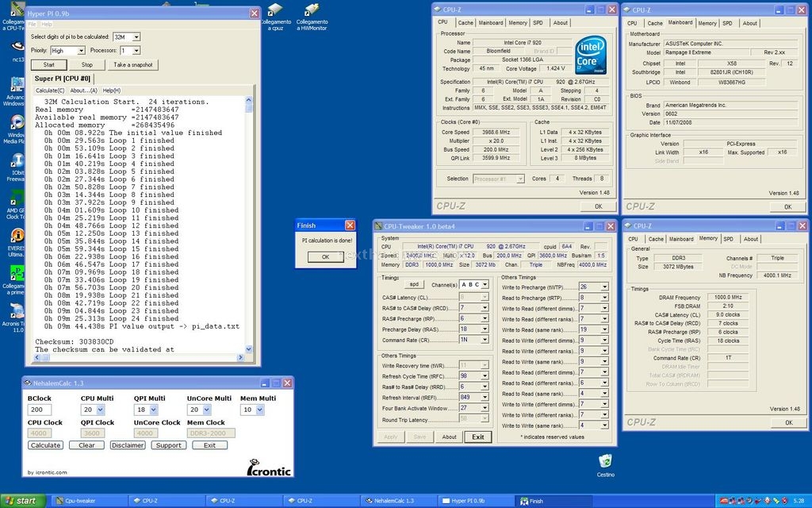Open the About...(A) menu in Super PI

[x=83, y=90]
